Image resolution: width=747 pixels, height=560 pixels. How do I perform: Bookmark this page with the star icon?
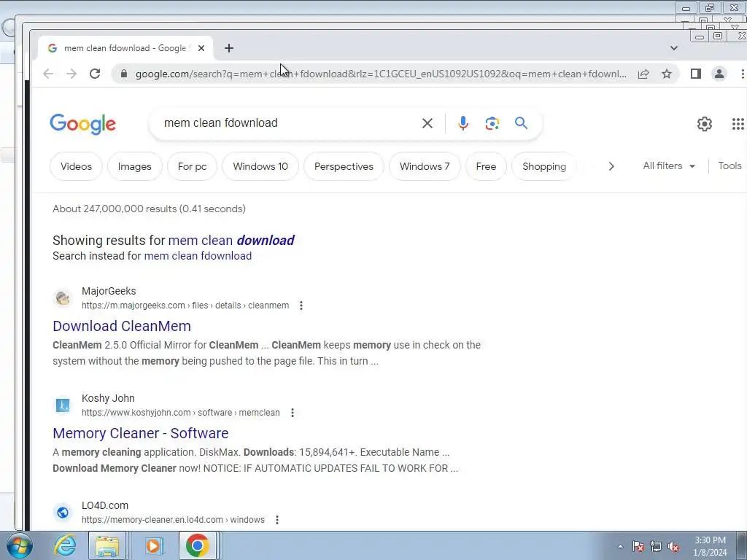point(667,74)
